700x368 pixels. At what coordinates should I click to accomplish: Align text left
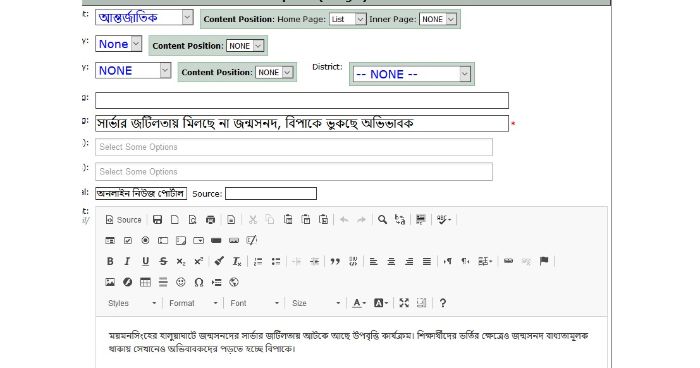(x=374, y=262)
